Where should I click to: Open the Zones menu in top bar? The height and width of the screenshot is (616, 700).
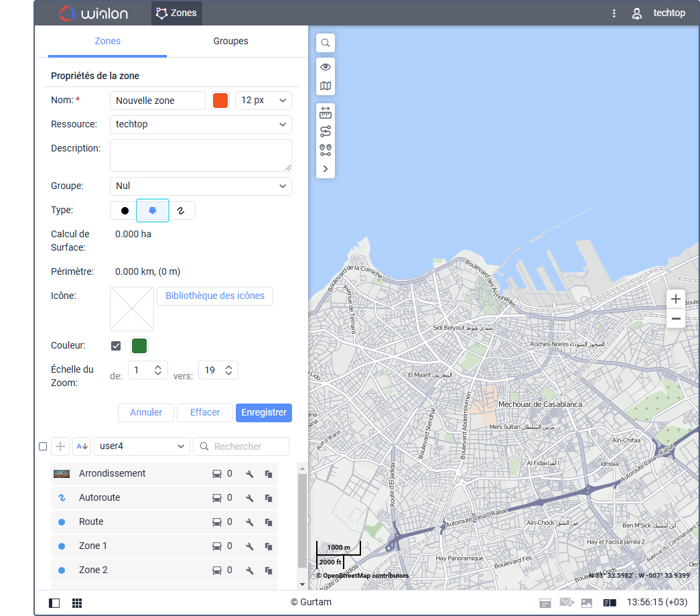(x=177, y=13)
